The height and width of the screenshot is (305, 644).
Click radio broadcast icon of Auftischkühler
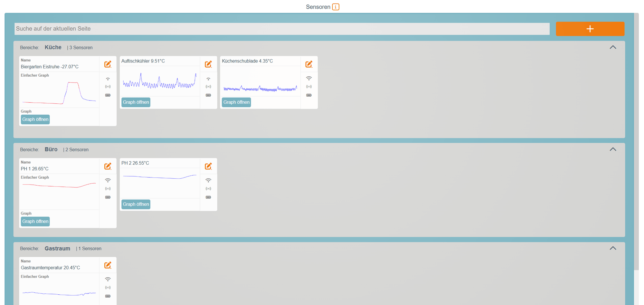click(208, 87)
